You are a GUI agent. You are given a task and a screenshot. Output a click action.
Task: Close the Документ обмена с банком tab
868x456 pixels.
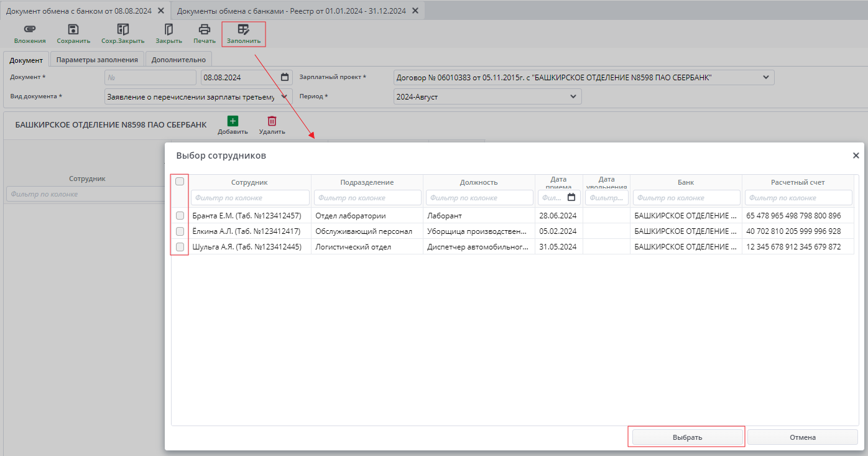pyautogui.click(x=161, y=11)
